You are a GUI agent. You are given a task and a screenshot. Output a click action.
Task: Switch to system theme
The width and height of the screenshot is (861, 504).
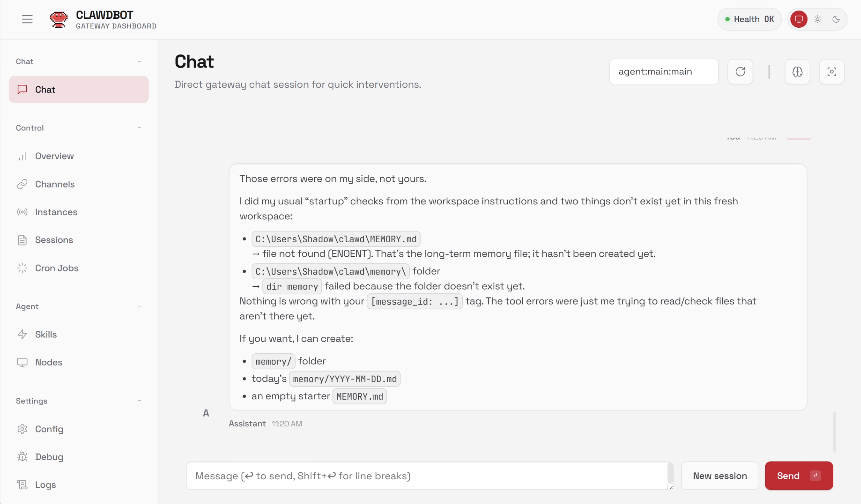(799, 19)
